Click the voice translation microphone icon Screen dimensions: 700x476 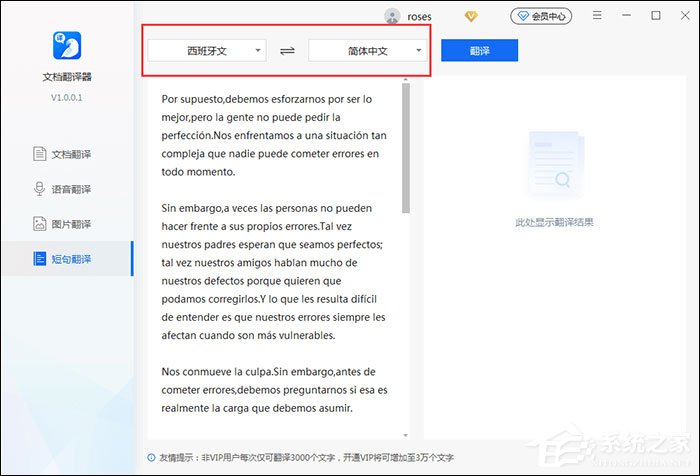[40, 189]
